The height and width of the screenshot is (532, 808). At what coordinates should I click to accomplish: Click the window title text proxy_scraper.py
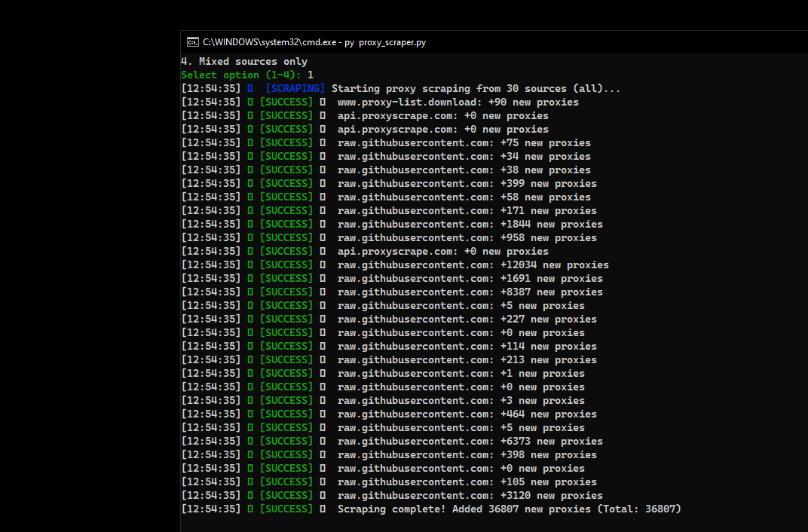(392, 42)
